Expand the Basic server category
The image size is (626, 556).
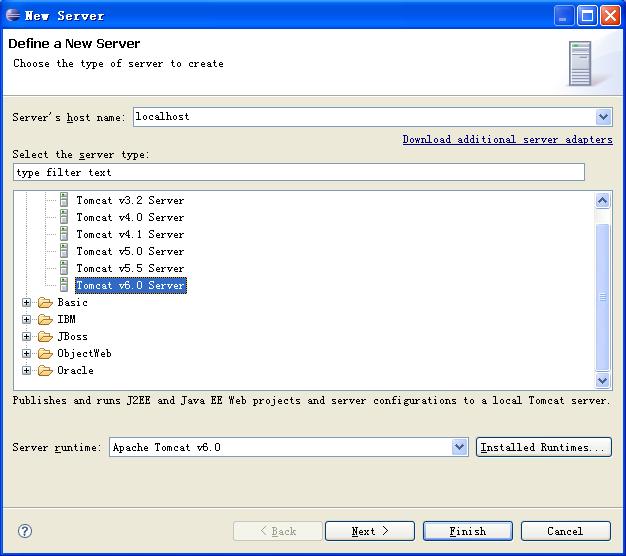pos(26,303)
